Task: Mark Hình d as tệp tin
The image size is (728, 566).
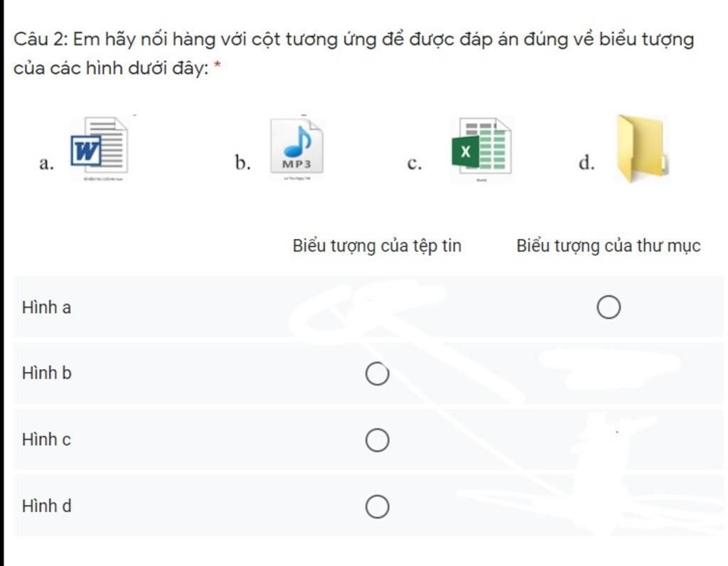Action: click(x=378, y=507)
